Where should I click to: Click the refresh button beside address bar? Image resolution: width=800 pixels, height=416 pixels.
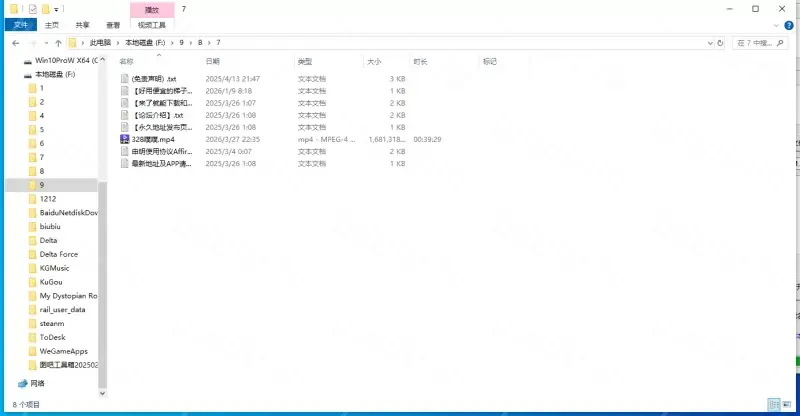point(720,43)
